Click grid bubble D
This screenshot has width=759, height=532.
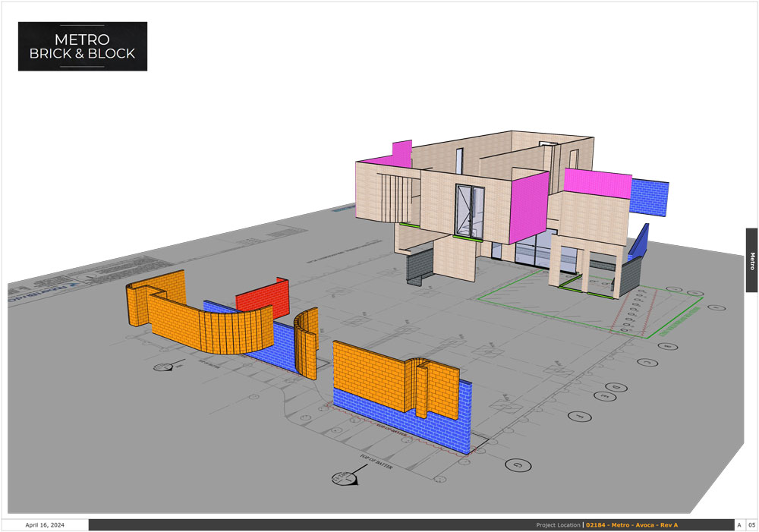tap(616, 387)
